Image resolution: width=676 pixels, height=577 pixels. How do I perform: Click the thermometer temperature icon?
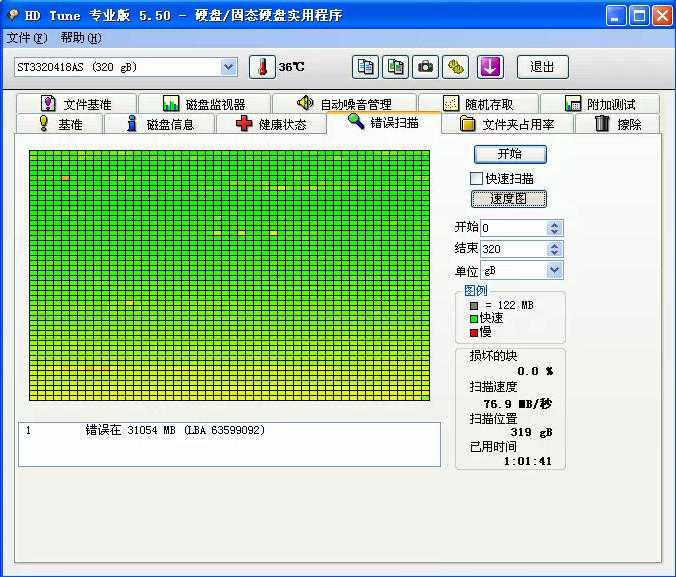pyautogui.click(x=262, y=67)
